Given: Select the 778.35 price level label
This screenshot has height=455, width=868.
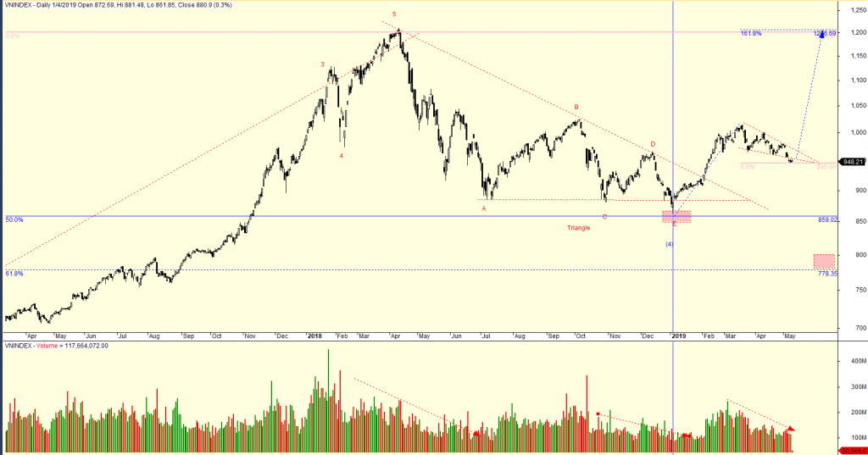Looking at the screenshot, I should [826, 274].
